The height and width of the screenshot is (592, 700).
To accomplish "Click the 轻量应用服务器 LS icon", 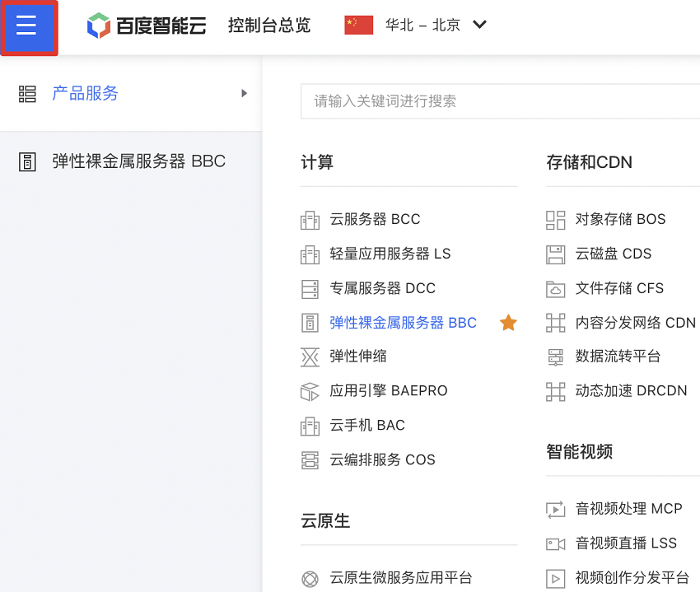I will click(310, 254).
